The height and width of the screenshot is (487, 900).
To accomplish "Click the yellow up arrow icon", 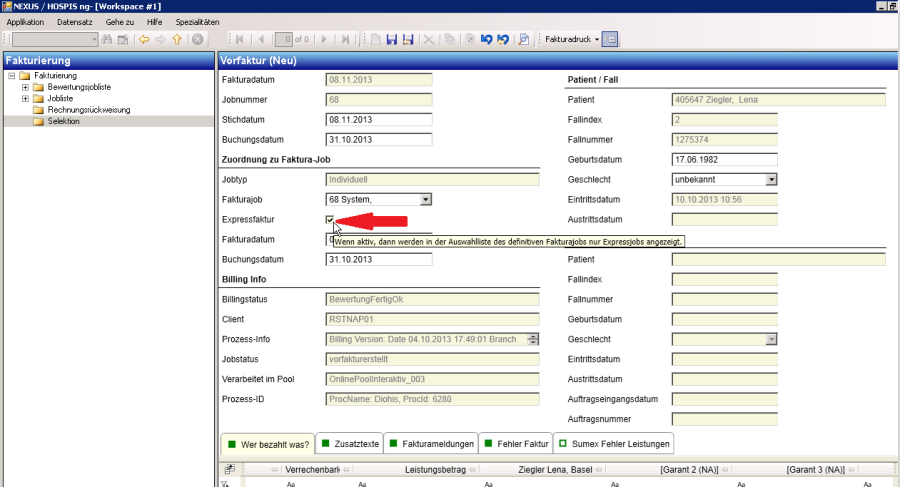I will pyautogui.click(x=176, y=39).
